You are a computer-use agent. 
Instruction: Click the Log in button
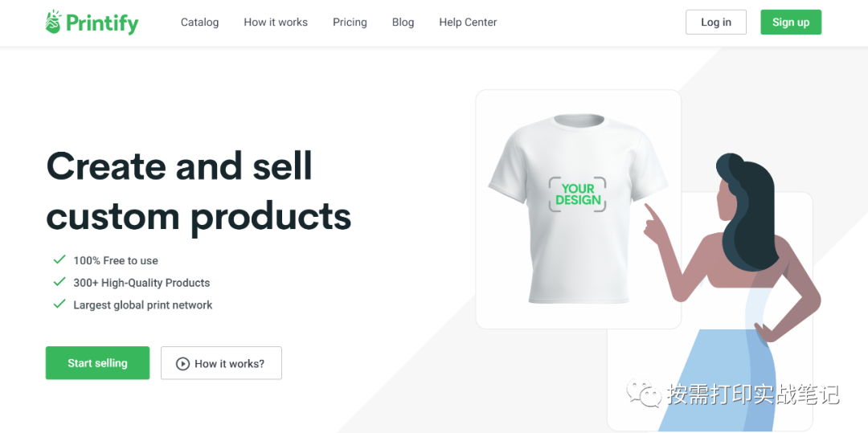(716, 22)
